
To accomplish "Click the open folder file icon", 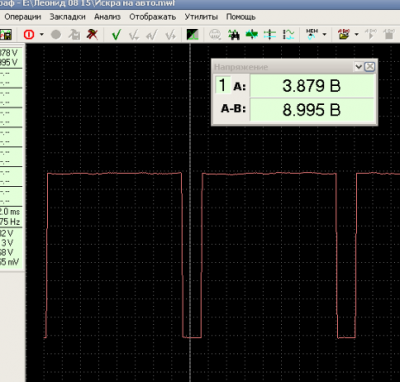I will click(x=344, y=34).
